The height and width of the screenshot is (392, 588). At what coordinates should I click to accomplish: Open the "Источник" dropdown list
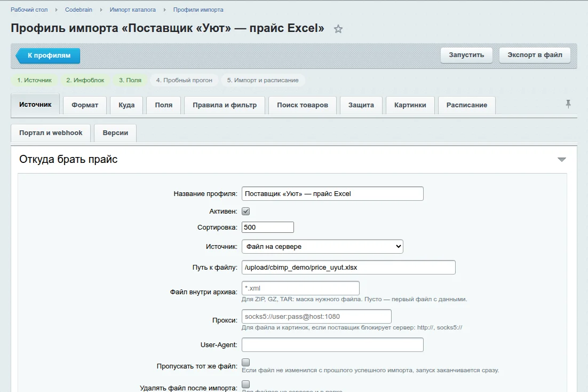coord(322,246)
